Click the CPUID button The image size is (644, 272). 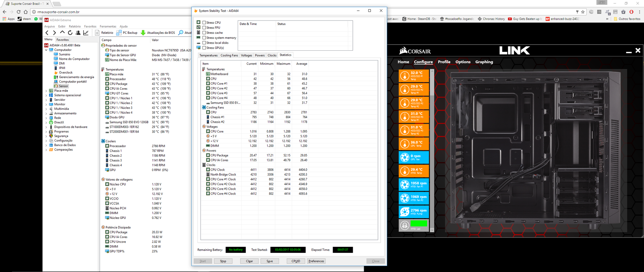(x=296, y=261)
